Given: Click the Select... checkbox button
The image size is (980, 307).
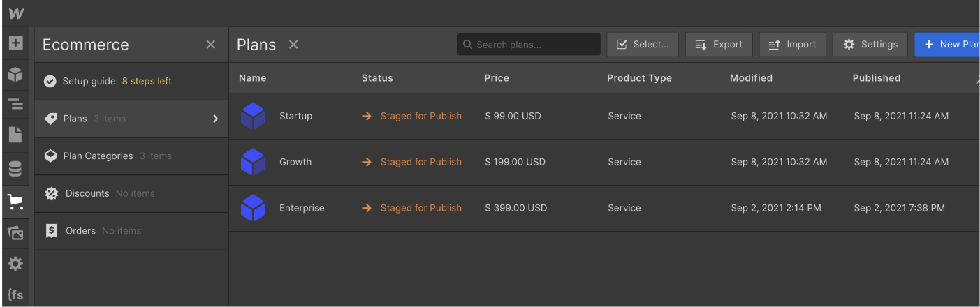Looking at the screenshot, I should click(x=643, y=45).
